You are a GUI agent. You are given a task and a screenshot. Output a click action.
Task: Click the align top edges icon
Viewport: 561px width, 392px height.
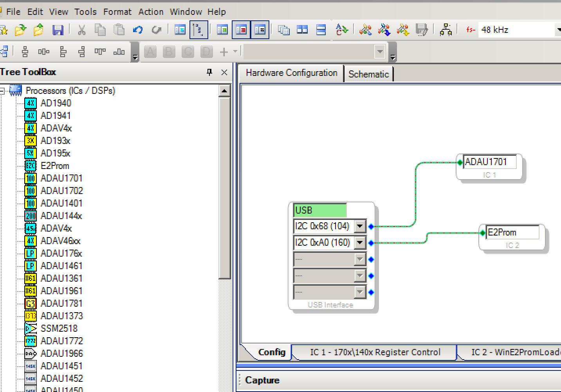pos(100,51)
